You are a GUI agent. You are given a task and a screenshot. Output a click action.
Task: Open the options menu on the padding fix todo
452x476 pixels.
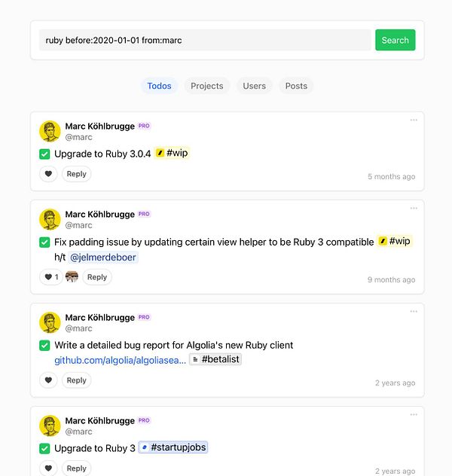[x=414, y=208]
